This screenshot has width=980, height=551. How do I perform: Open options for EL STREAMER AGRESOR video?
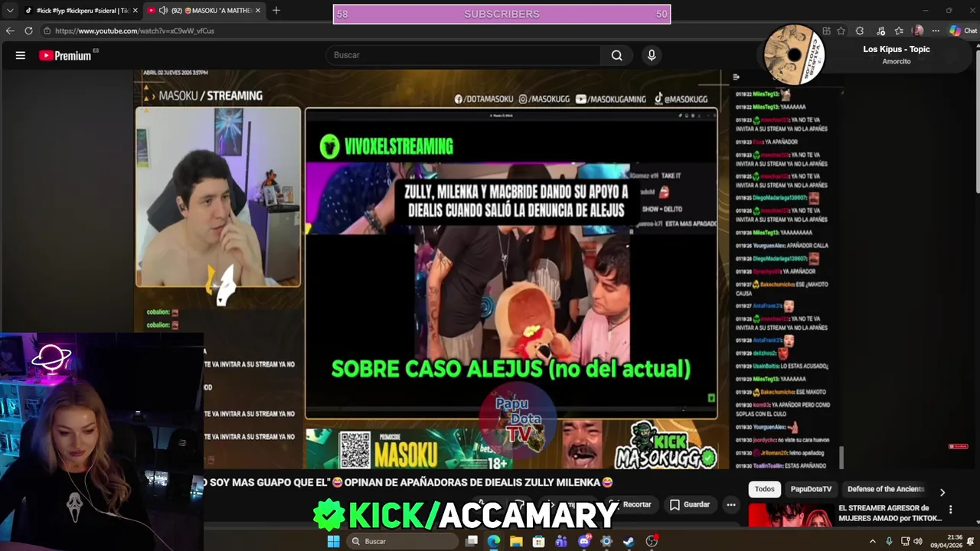[x=951, y=509]
